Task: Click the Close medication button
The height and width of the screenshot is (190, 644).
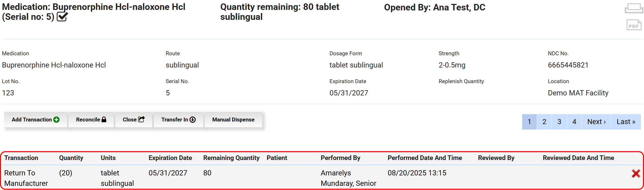Action: click(x=134, y=120)
